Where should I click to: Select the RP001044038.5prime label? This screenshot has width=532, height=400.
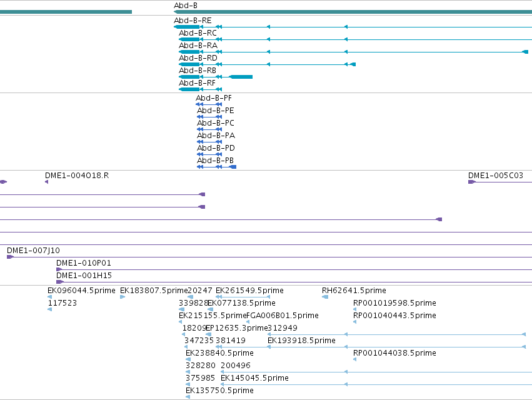394,353
